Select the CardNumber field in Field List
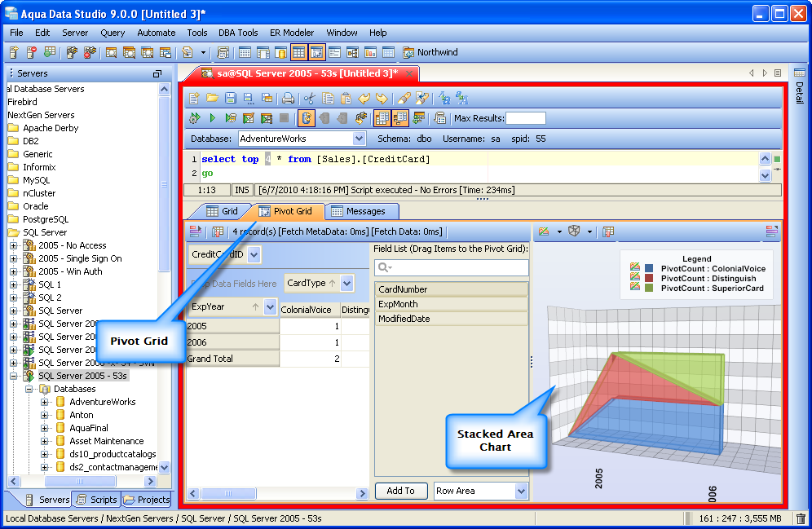The width and height of the screenshot is (812, 529). (451, 289)
